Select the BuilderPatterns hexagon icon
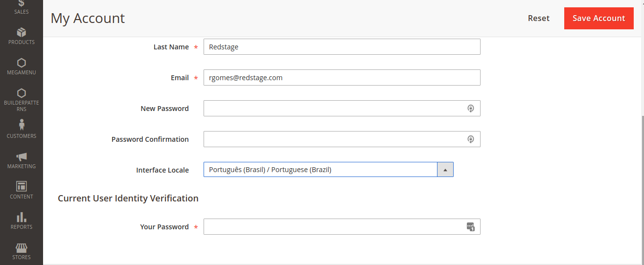This screenshot has height=265, width=644. (22, 93)
